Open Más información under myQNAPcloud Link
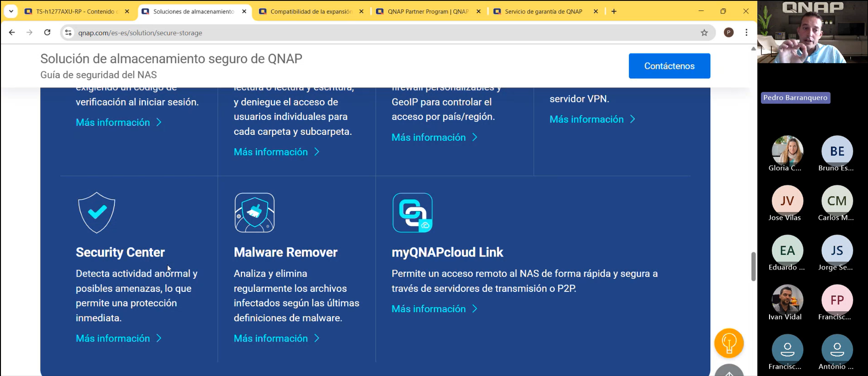Viewport: 868px width, 376px height. 434,309
